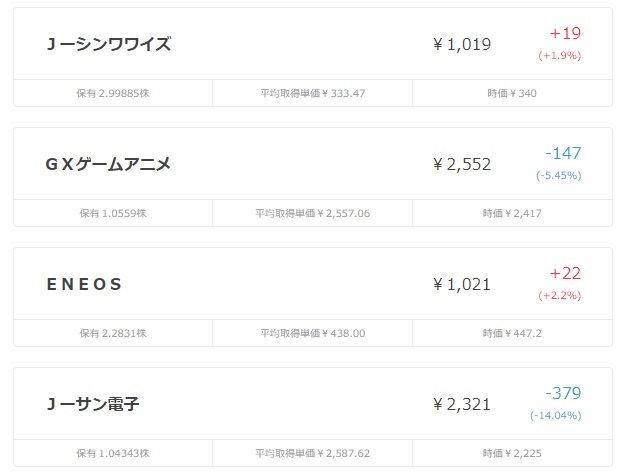
Task: Click the +22 gain figure
Action: [565, 273]
